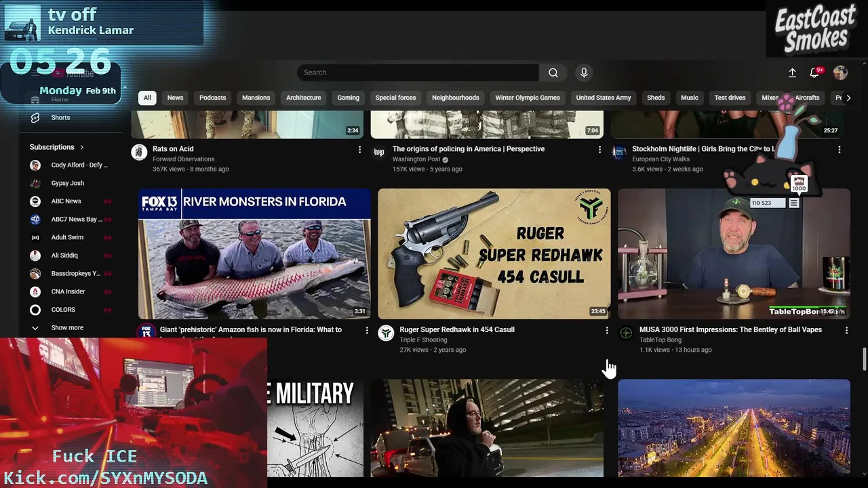Select the Winter Olympic Games chip
This screenshot has height=488, width=868.
click(x=527, y=98)
